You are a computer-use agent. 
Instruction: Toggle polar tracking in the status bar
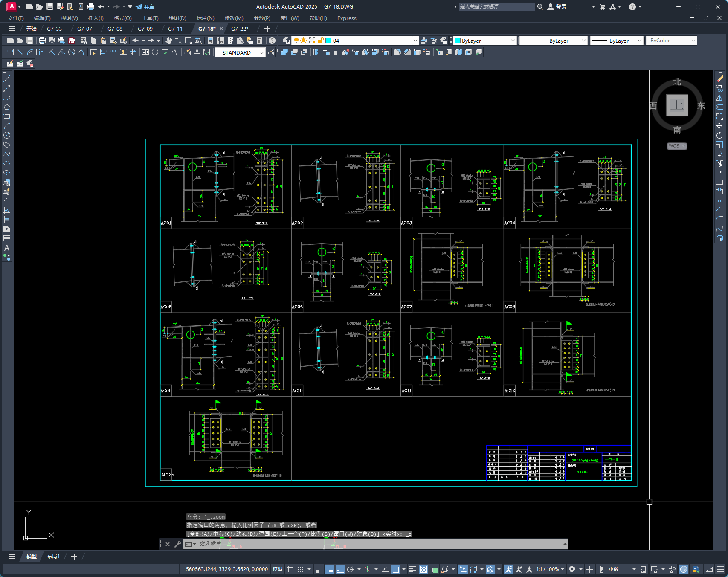[351, 569]
